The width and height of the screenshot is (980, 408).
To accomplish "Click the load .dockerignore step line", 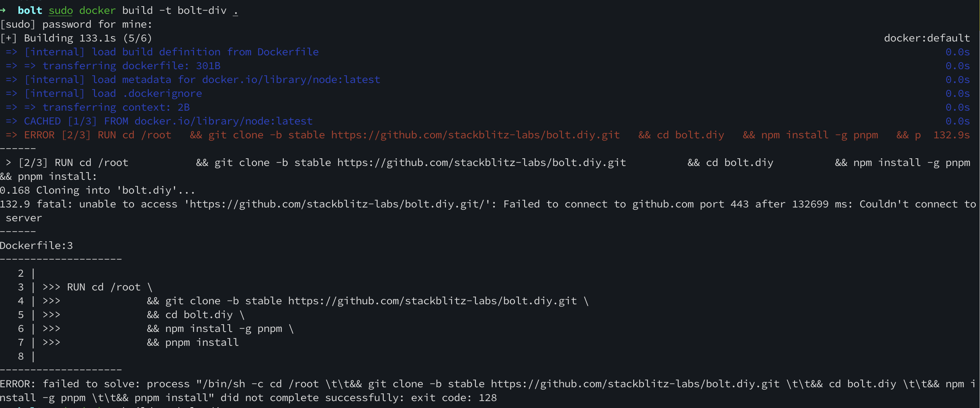I will pos(113,93).
